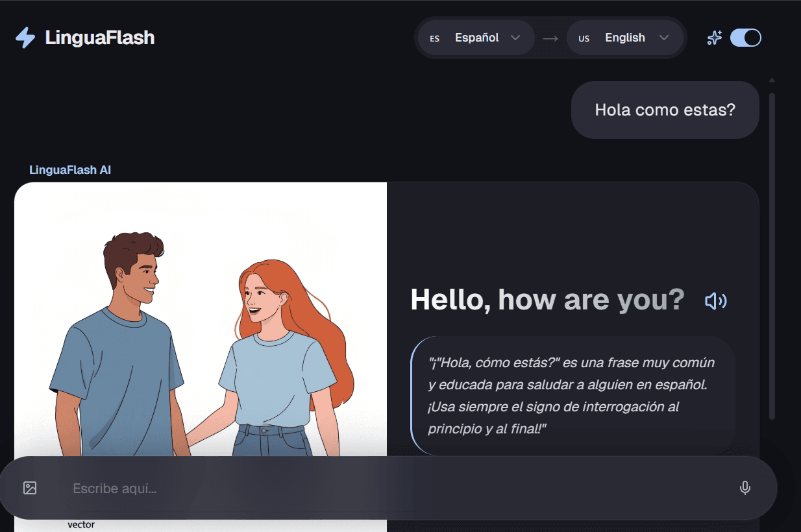
Task: Open the English target language dropdown
Action: click(x=624, y=38)
